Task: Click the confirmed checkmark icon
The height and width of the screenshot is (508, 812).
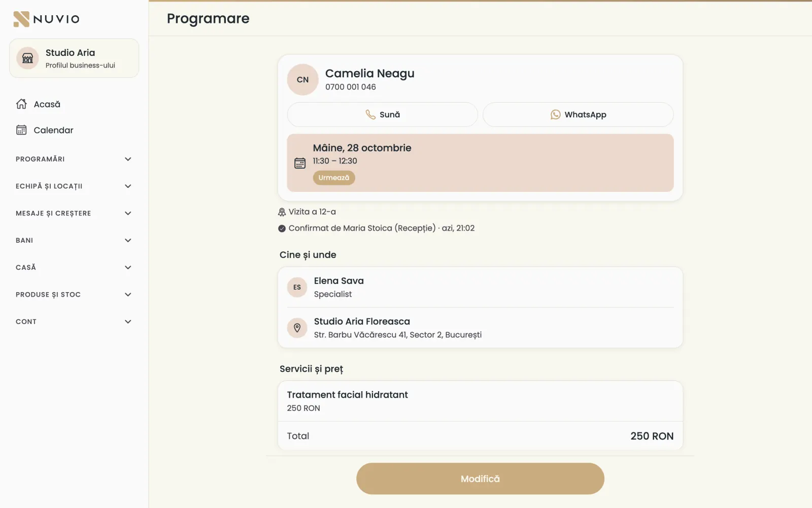Action: click(x=282, y=229)
